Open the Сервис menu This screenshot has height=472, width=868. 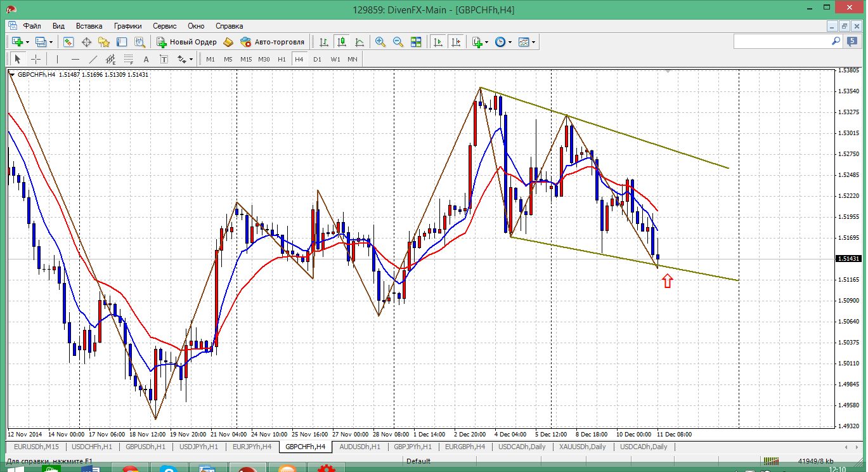point(165,26)
